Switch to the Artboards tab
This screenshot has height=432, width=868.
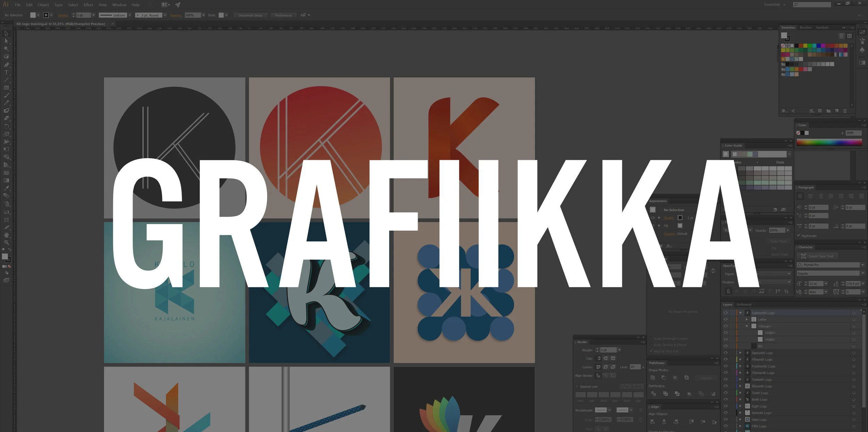(744, 304)
